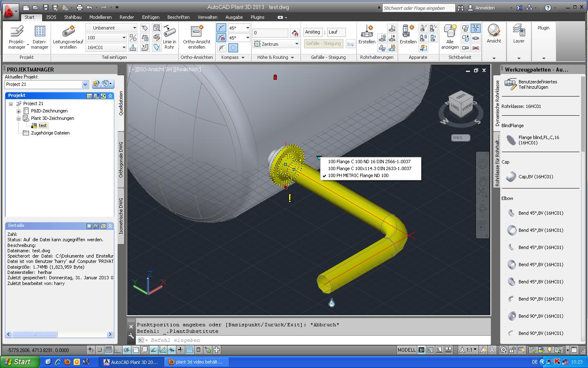588x368 pixels.
Task: Switch to the ISOS ribbon tab
Action: coord(51,17)
